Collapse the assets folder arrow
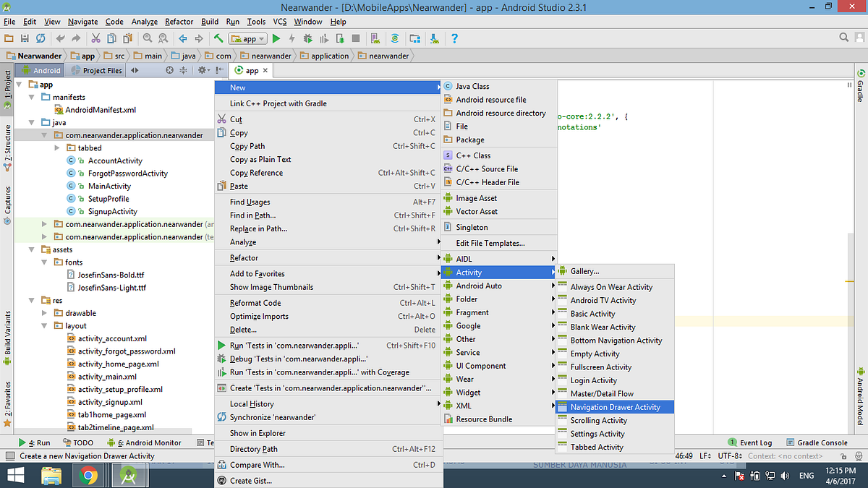 coord(33,249)
